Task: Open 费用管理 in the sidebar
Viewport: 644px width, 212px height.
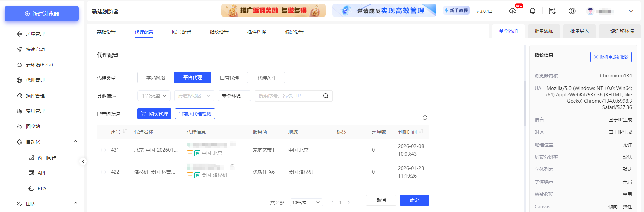Action: (35, 111)
